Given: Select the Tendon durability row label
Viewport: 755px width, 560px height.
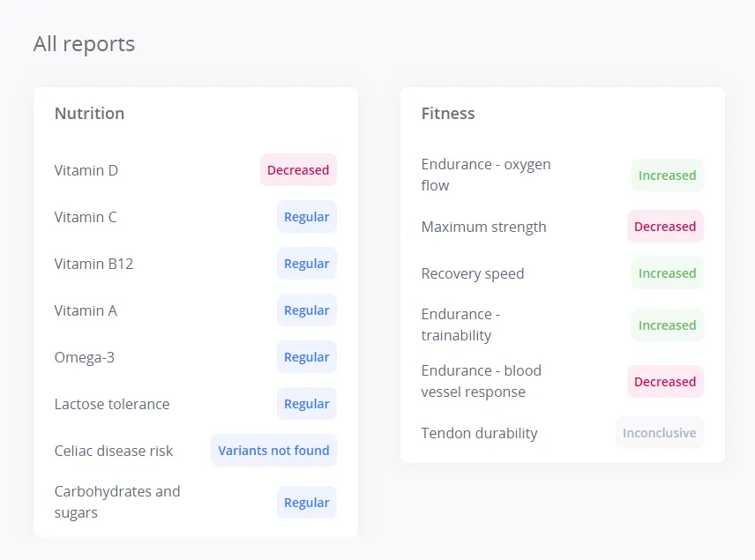Looking at the screenshot, I should [479, 433].
